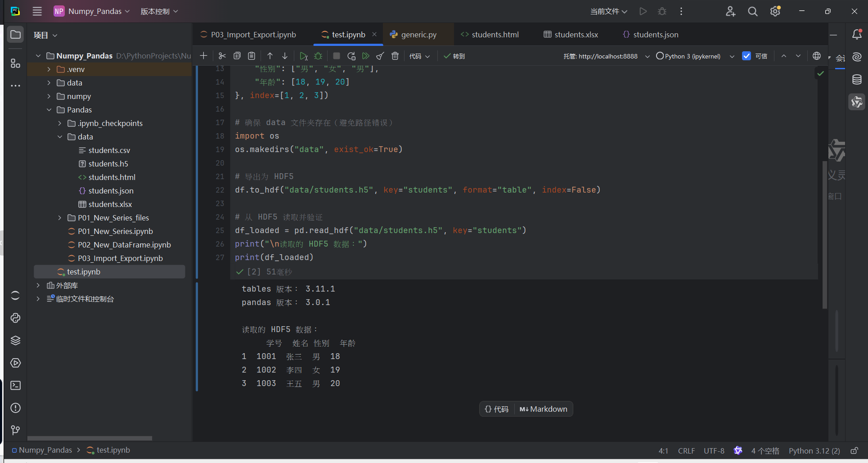
Task: Open the managed server localhost:8888 dropdown
Action: [607, 56]
